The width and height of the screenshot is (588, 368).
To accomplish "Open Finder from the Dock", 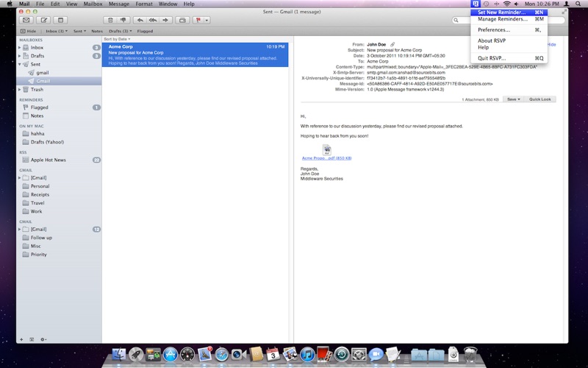I will click(x=119, y=354).
